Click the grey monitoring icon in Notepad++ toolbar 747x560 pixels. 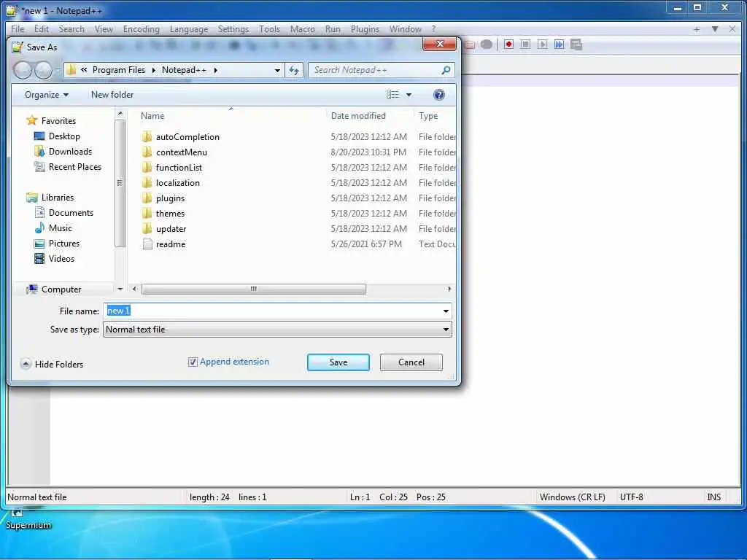486,44
